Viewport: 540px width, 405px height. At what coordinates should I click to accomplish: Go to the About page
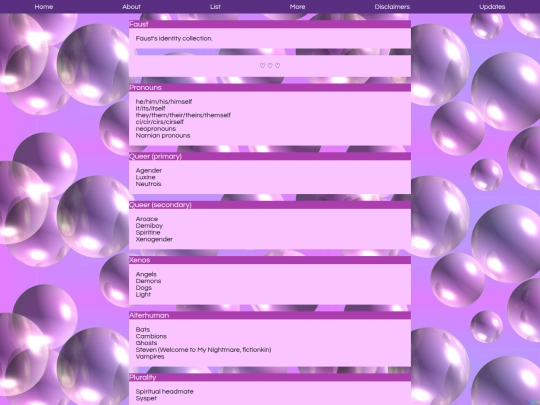pos(131,7)
